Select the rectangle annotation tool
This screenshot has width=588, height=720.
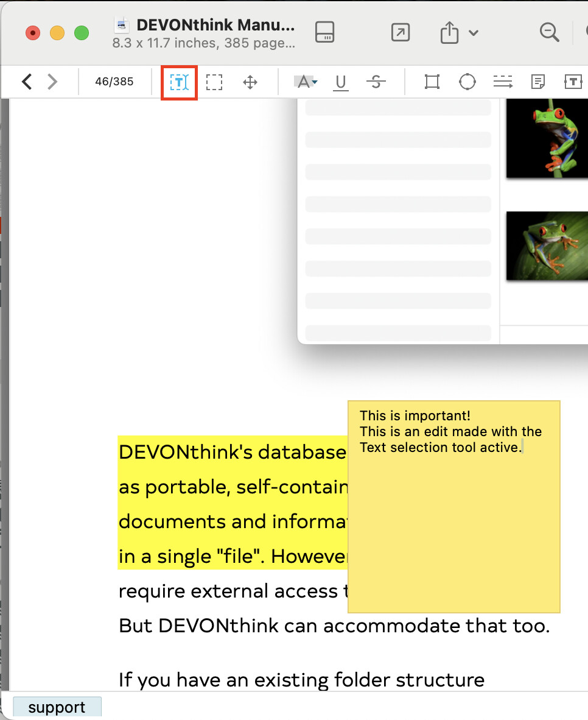coord(432,82)
